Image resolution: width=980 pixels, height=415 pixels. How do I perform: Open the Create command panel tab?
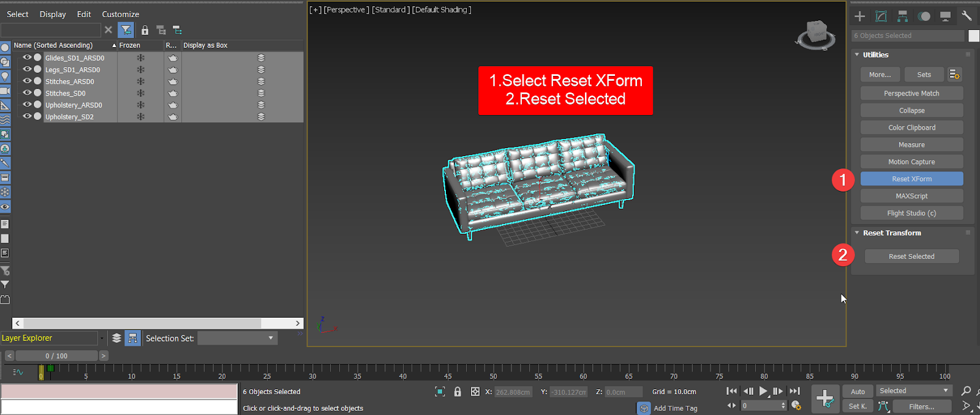[x=860, y=17]
